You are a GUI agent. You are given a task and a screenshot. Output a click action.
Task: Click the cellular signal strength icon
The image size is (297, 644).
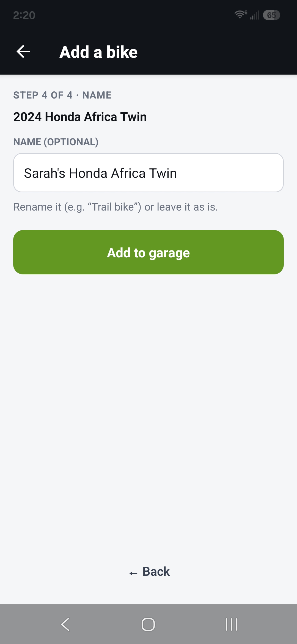point(255,15)
